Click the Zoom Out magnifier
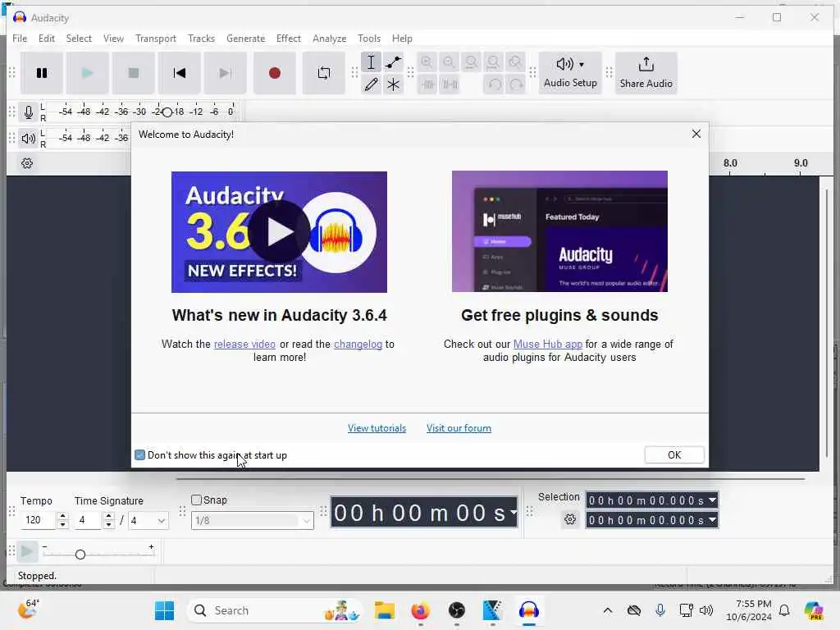This screenshot has width=840, height=630. [x=449, y=62]
